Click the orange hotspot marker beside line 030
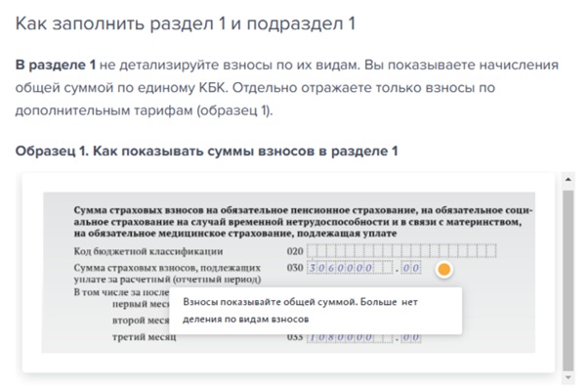588x392 pixels. coord(443,269)
